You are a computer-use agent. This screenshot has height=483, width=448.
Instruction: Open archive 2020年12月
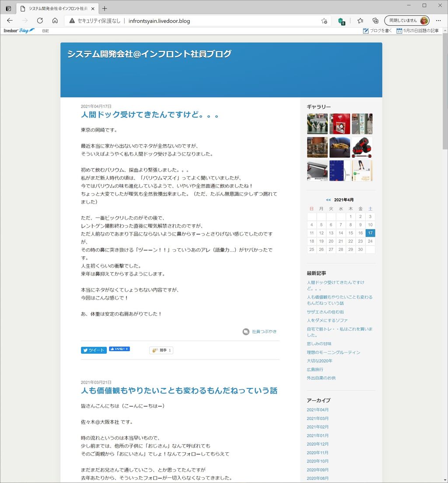coord(318,444)
